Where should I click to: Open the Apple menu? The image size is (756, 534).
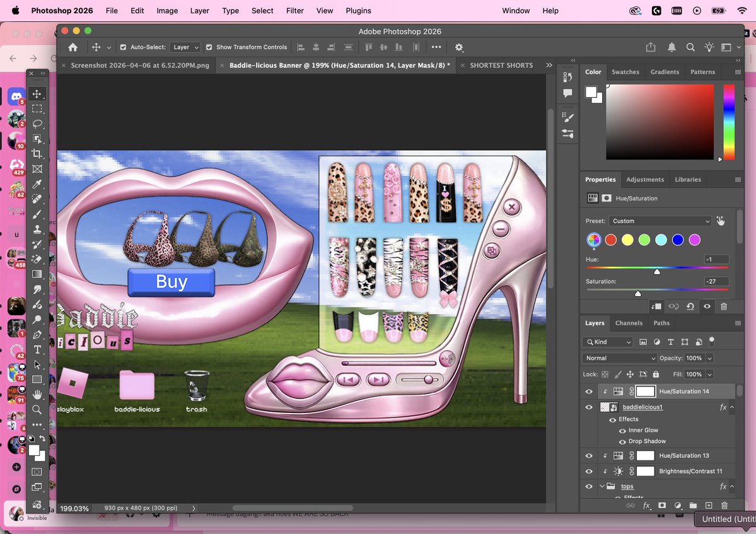(x=15, y=11)
